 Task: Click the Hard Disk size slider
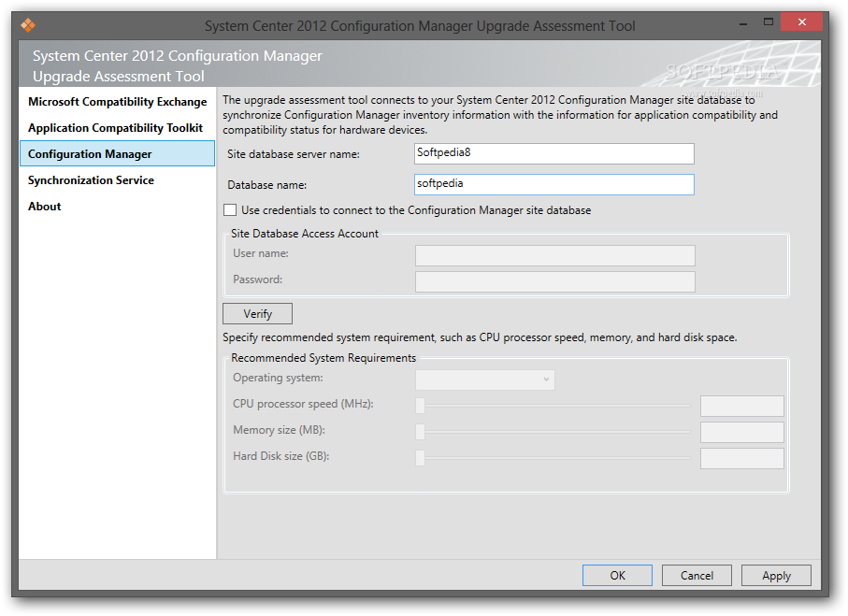tap(555, 457)
